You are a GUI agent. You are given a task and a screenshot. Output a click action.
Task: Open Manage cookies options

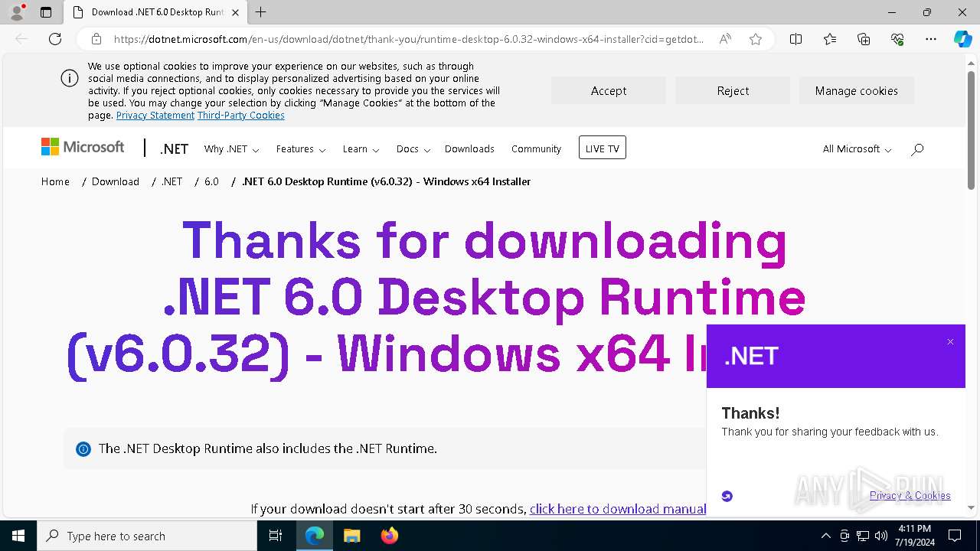tap(857, 90)
